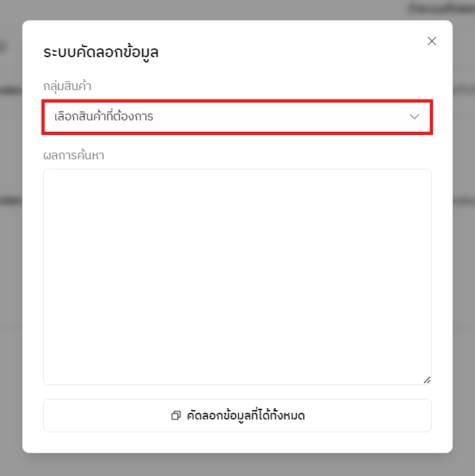Click the dimmed backdrop below the dialog
This screenshot has height=476, width=475.
[237, 465]
